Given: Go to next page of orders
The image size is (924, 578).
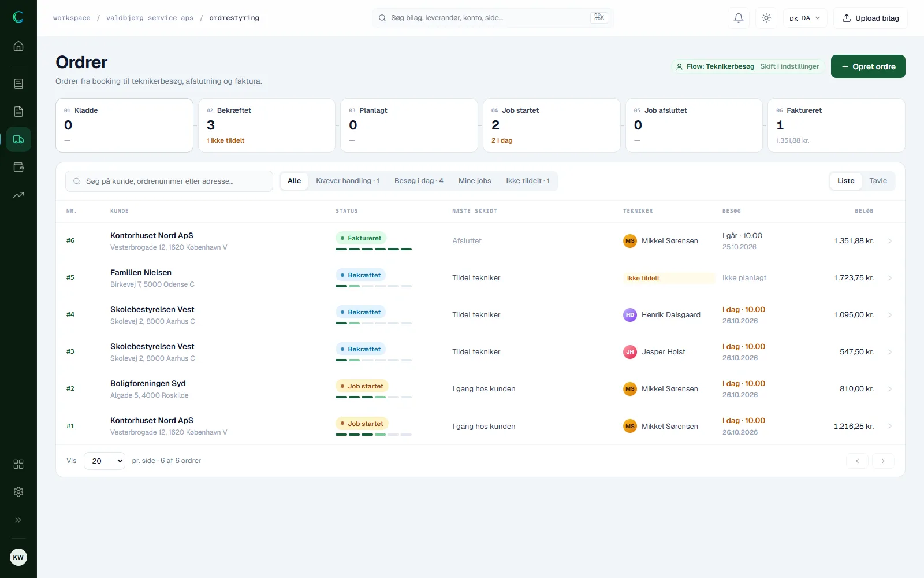Looking at the screenshot, I should coord(883,461).
